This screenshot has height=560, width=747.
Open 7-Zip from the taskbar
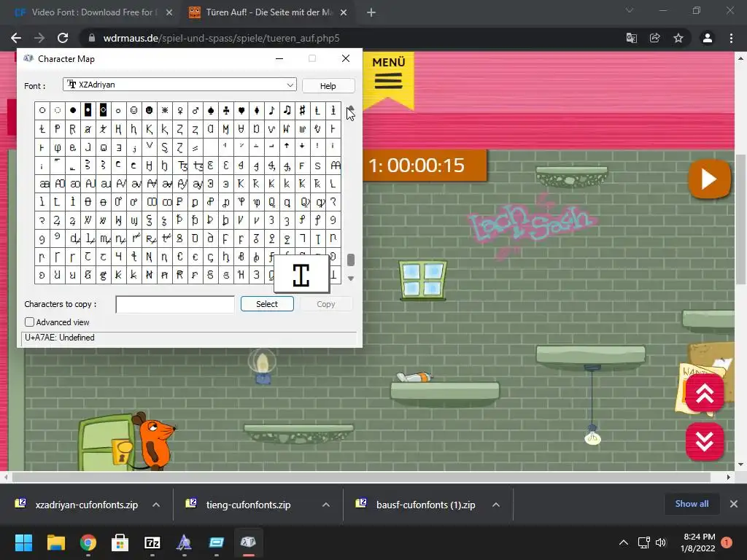[152, 542]
